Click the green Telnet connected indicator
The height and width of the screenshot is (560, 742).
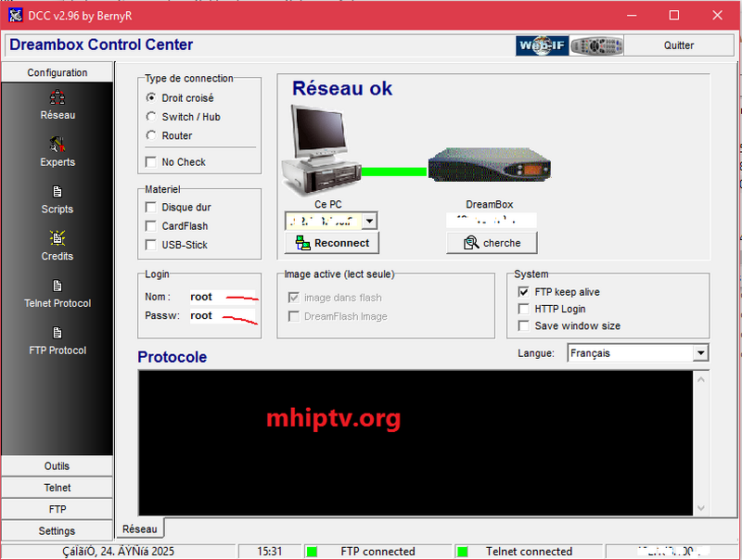pos(463,552)
